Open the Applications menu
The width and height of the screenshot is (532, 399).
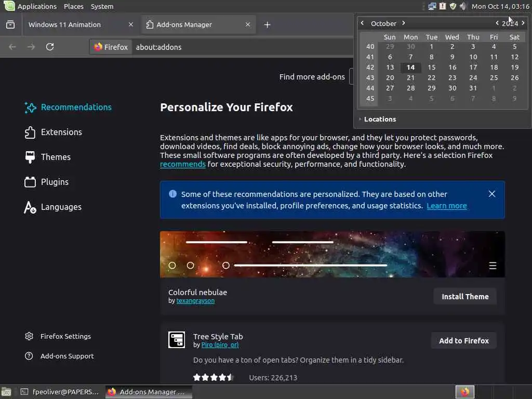tap(37, 6)
